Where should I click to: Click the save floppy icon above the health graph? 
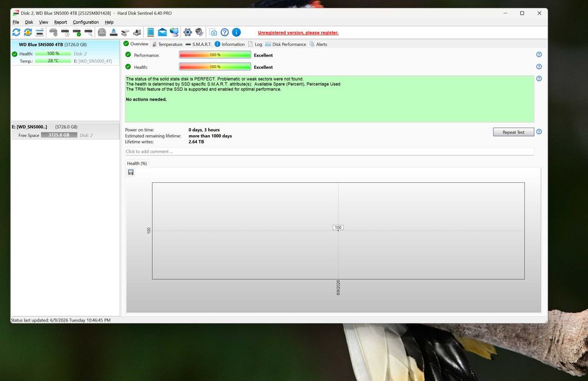point(131,172)
